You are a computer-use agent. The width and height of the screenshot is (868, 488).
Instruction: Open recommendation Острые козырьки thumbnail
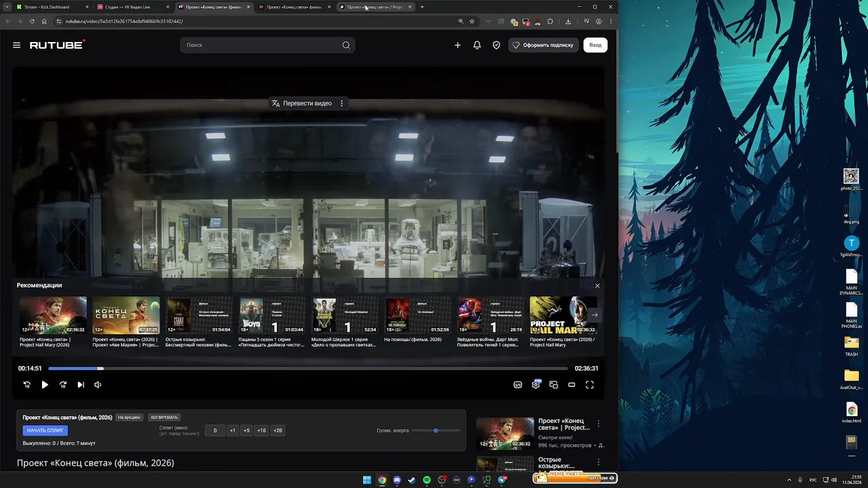click(x=199, y=315)
